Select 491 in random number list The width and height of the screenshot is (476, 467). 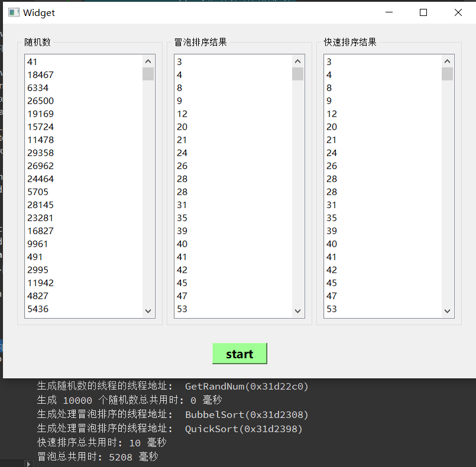tap(83, 257)
